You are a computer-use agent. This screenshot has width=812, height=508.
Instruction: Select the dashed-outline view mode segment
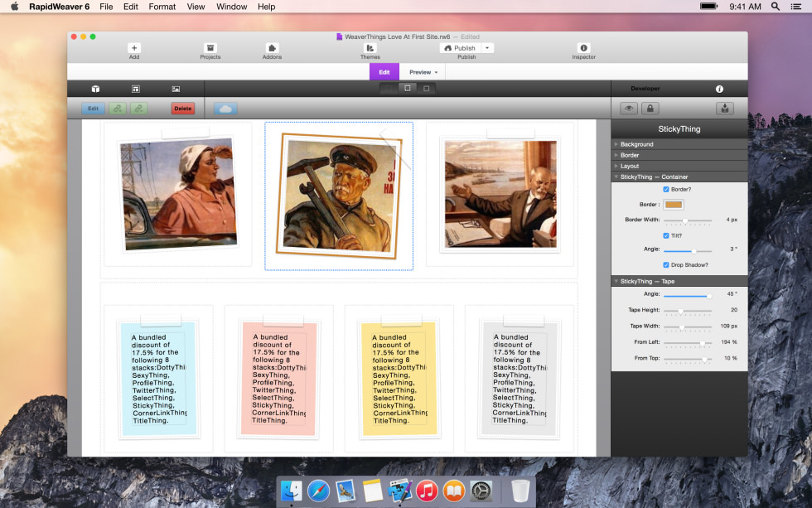(x=408, y=89)
